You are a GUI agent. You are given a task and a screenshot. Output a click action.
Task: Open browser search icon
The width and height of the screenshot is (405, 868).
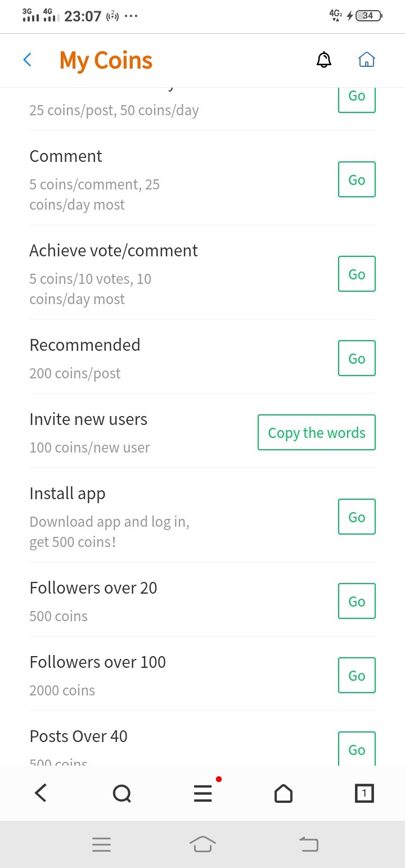(121, 793)
